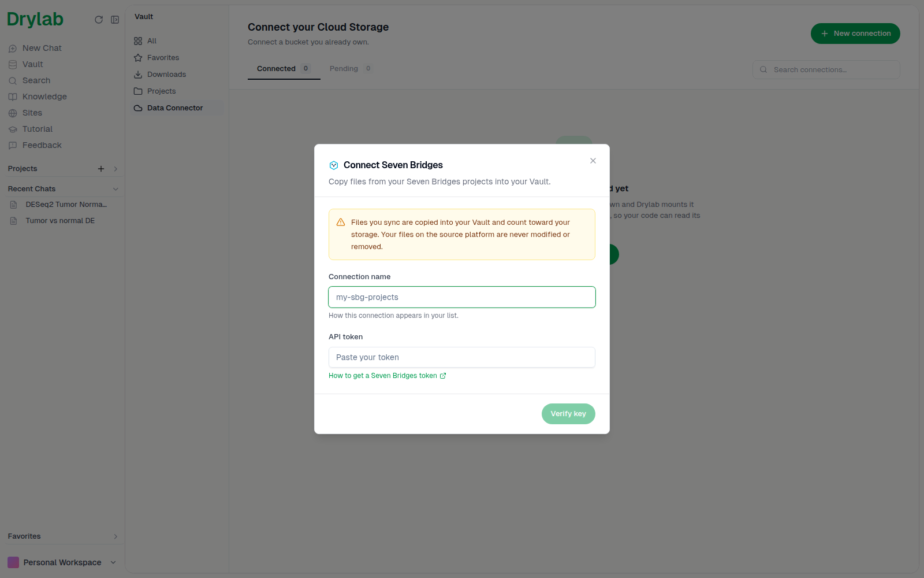Click the Drylab logo
The height and width of the screenshot is (578, 924).
pos(35,20)
